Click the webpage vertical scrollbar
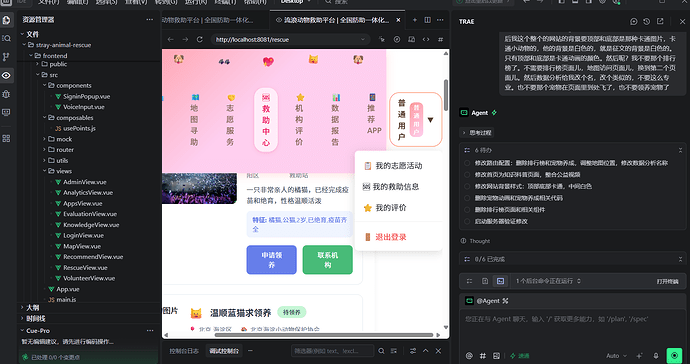Viewport: 690px width, 364px height. (446, 95)
